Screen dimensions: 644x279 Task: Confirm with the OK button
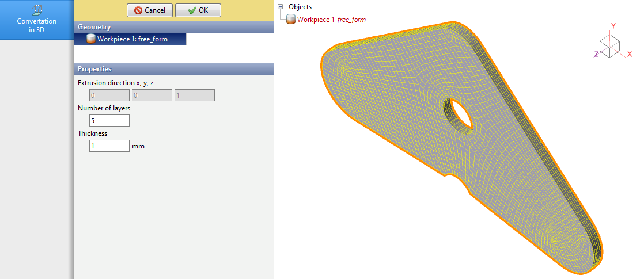pyautogui.click(x=198, y=10)
